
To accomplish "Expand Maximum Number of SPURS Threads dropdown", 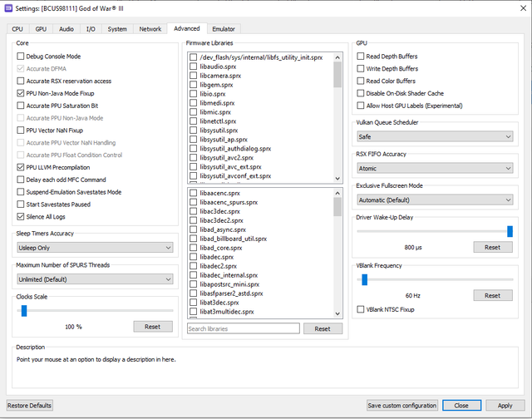I will point(95,279).
